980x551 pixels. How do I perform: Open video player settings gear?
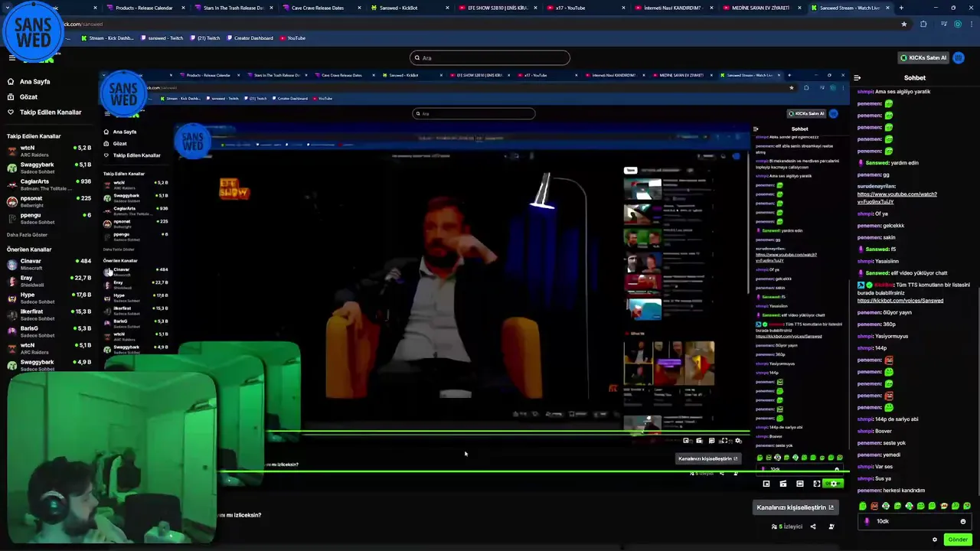point(834,484)
